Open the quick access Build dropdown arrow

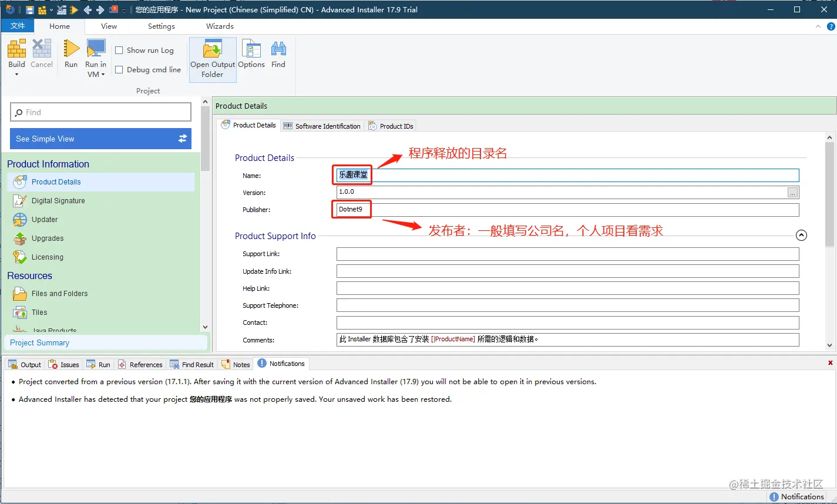click(x=51, y=11)
